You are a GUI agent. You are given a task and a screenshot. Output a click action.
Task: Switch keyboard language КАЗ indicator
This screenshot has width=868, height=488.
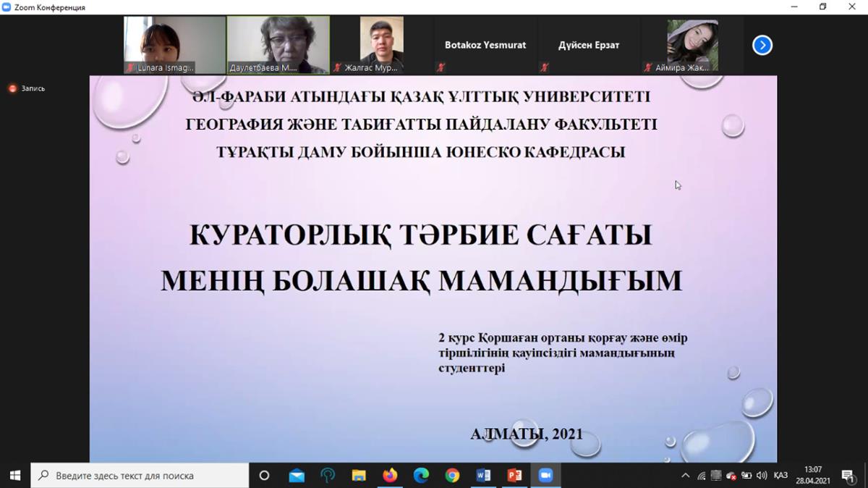click(780, 476)
